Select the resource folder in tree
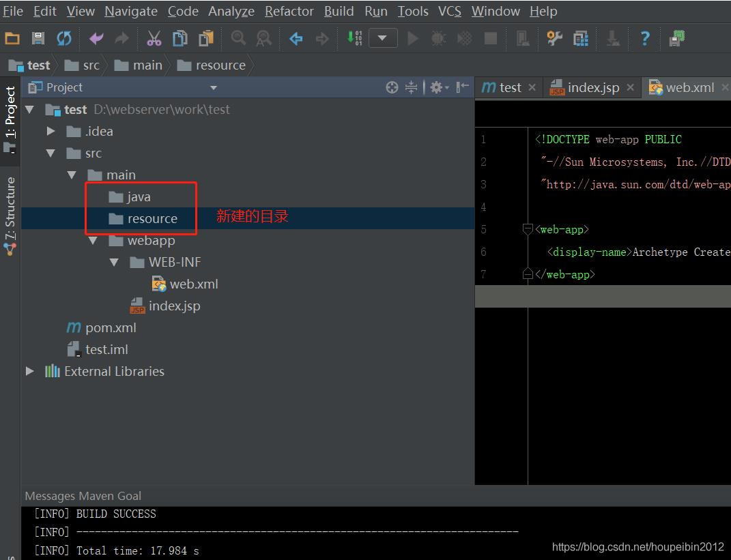Image resolution: width=731 pixels, height=560 pixels. [x=143, y=218]
